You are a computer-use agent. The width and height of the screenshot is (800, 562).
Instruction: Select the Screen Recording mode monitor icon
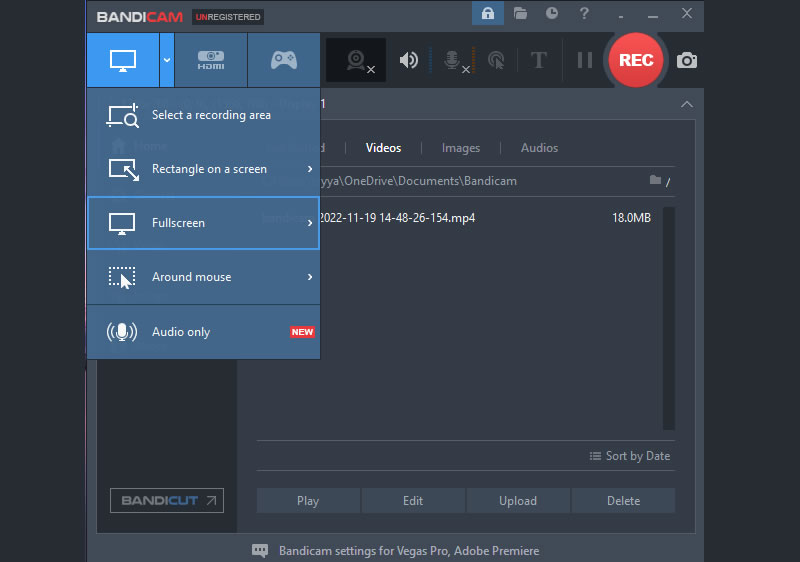[x=123, y=60]
